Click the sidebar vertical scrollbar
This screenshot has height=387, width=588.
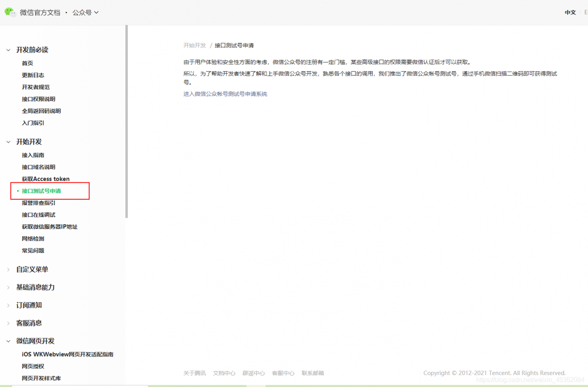click(127, 122)
